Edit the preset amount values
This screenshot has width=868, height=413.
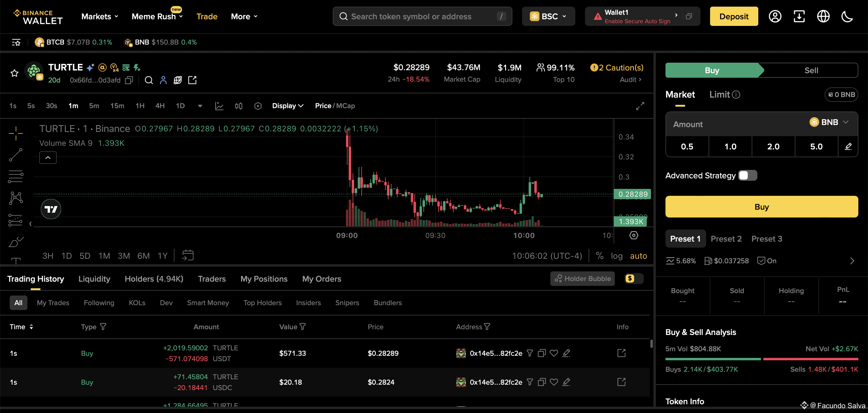pyautogui.click(x=848, y=146)
